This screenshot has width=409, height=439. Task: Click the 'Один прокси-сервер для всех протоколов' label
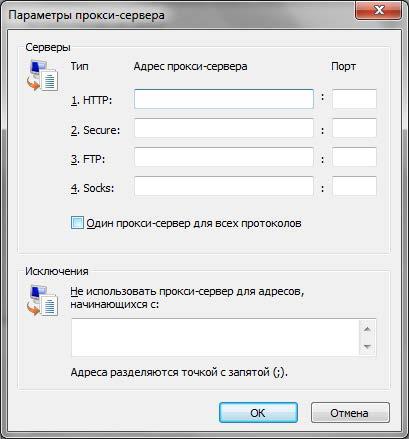click(x=194, y=223)
